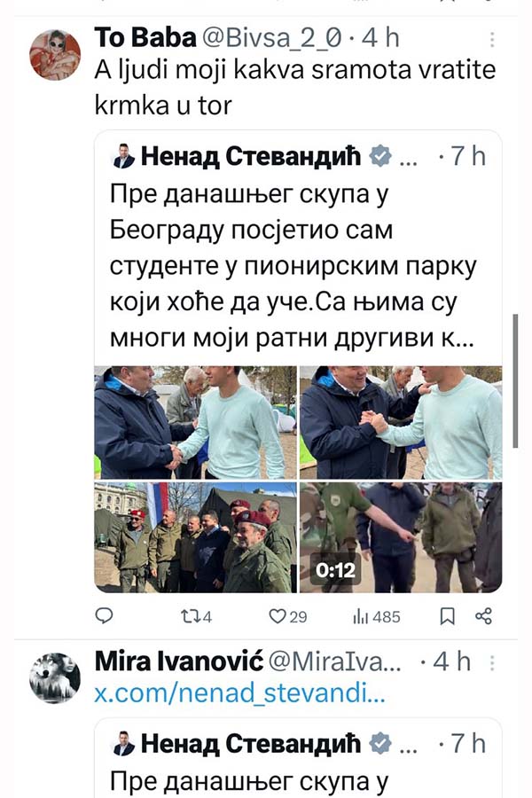
Task: Open reply icon under To Baba's tweet
Action: (105, 616)
